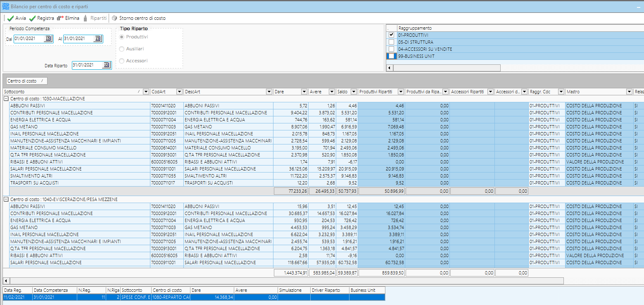Open the CodArt column filter dropdown

point(179,92)
